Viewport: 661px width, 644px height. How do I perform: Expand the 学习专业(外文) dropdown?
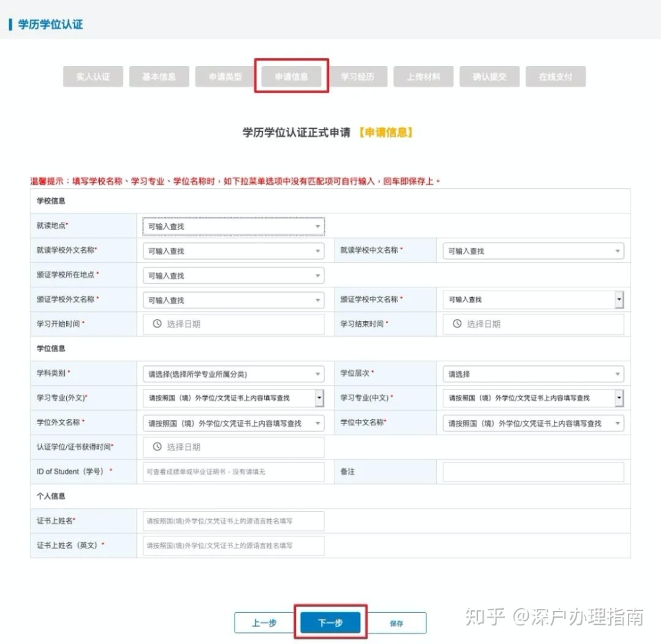tap(233, 398)
